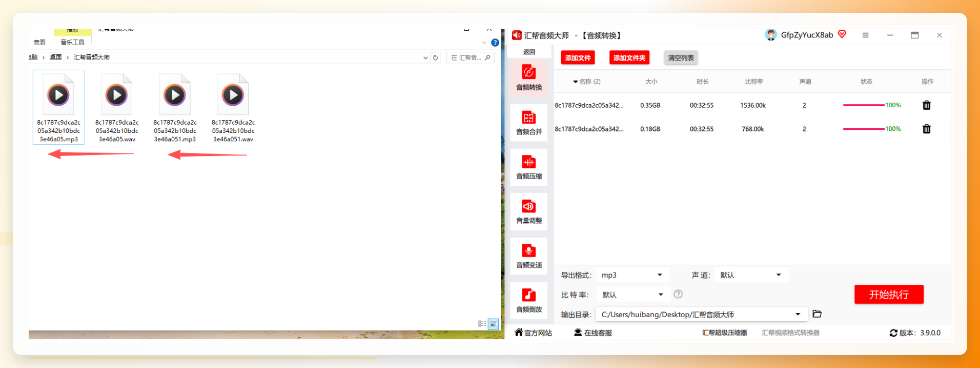Click the user avatar icon
Image resolution: width=980 pixels, height=368 pixels.
[771, 35]
